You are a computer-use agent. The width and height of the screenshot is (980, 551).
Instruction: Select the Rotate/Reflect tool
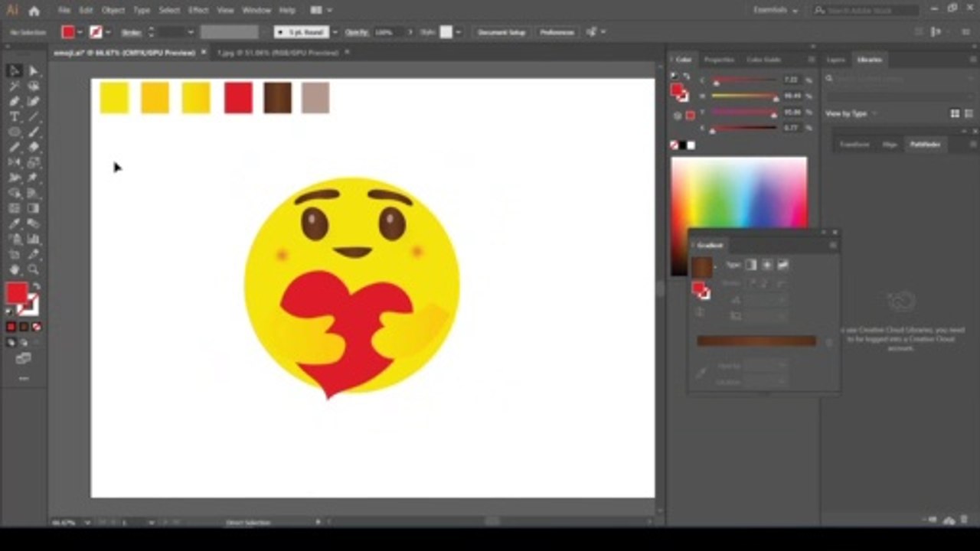14,162
